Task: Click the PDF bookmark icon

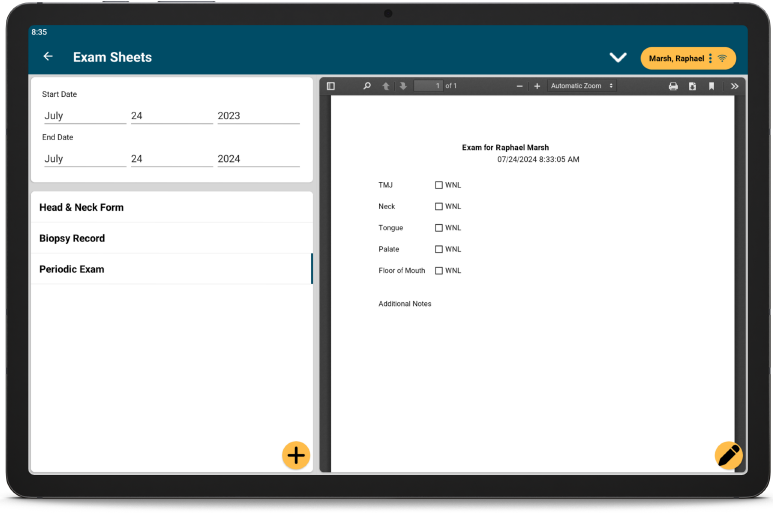Action: point(711,86)
